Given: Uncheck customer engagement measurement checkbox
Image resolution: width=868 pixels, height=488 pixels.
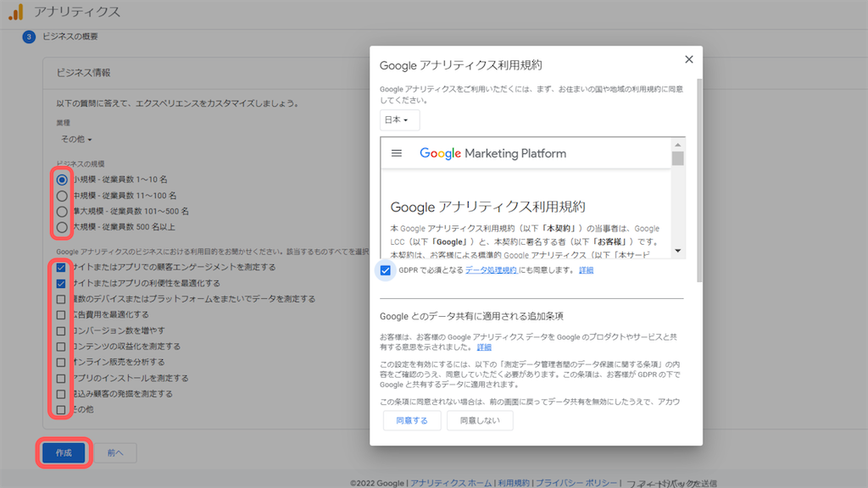Looking at the screenshot, I should click(61, 267).
